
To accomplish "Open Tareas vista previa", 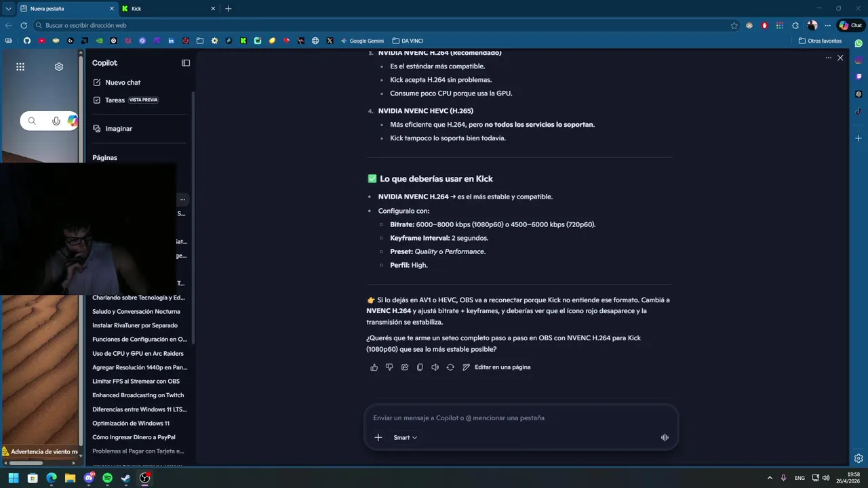I will tap(125, 100).
